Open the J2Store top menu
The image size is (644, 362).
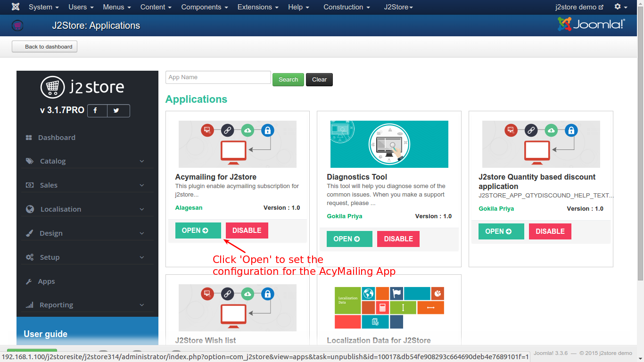tap(398, 7)
